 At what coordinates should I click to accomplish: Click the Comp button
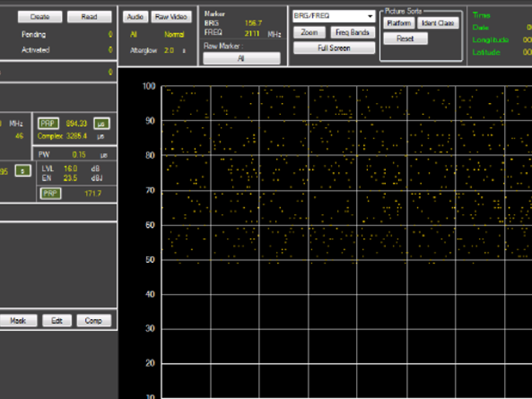pos(94,320)
